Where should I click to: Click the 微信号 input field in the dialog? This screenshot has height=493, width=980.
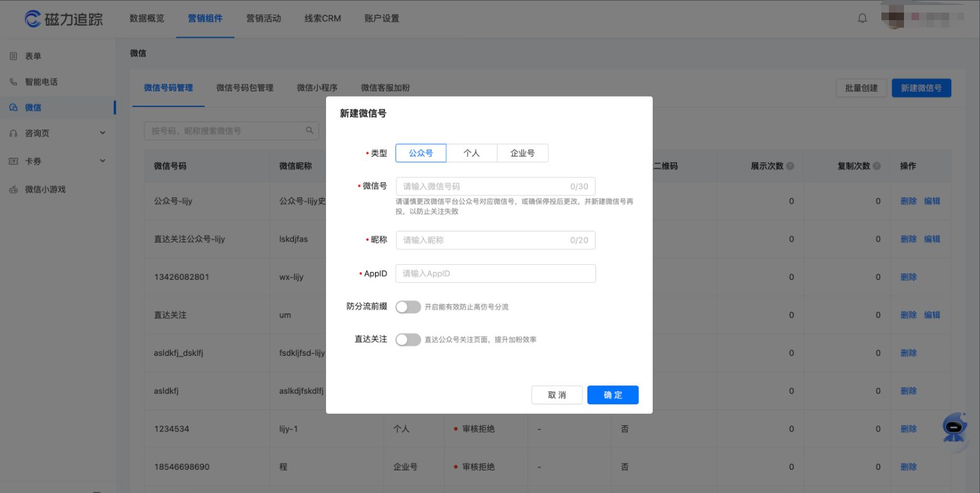click(x=495, y=186)
